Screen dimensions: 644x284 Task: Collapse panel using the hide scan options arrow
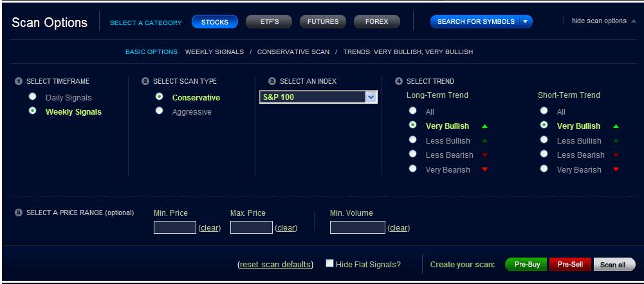pyautogui.click(x=633, y=21)
